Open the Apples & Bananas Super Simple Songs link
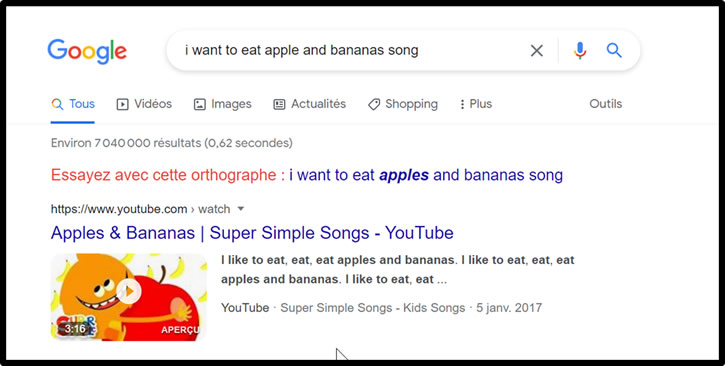725x366 pixels. (x=252, y=232)
